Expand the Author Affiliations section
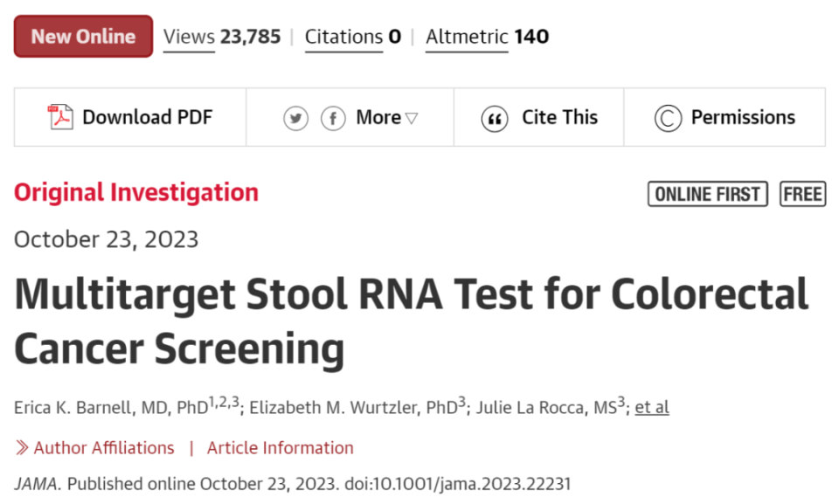The image size is (839, 504). click(x=103, y=448)
